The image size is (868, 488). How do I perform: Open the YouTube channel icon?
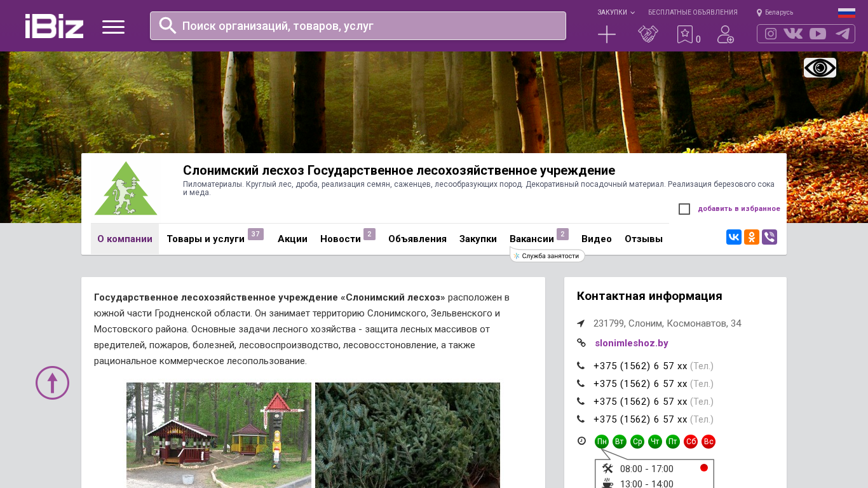(818, 34)
